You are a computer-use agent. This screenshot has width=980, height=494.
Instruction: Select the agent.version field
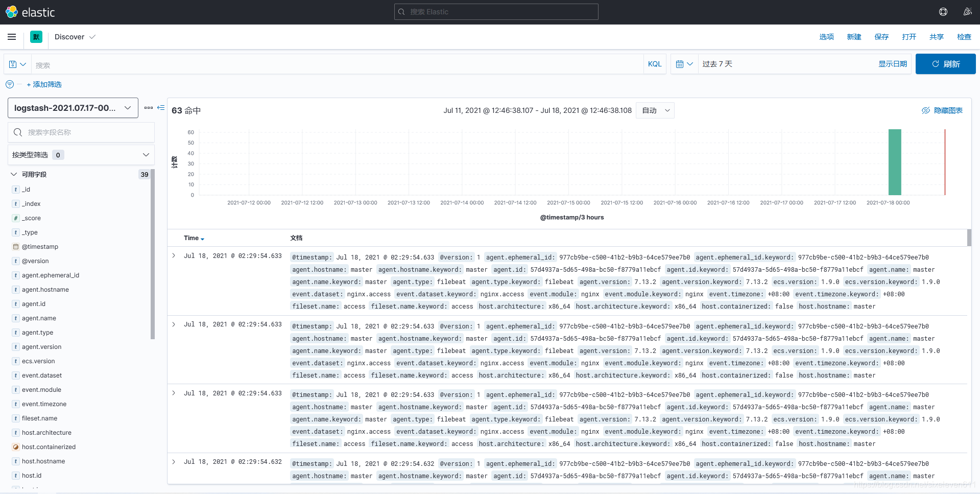point(41,347)
